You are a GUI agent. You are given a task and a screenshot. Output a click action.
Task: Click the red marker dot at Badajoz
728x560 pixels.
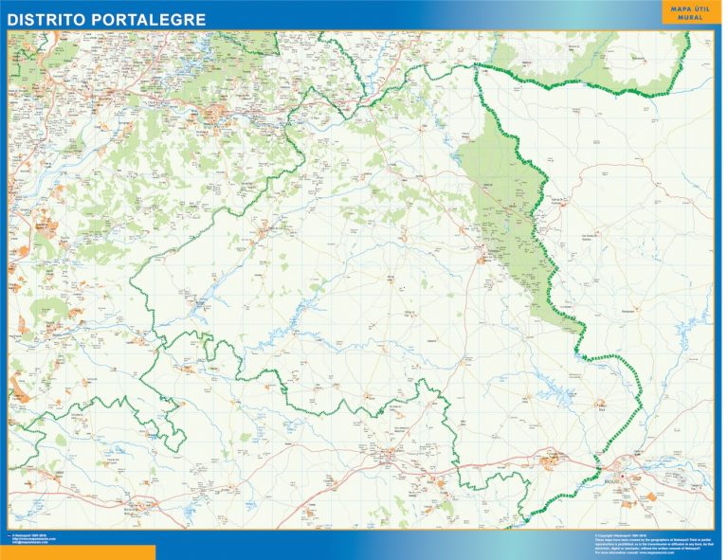623,476
